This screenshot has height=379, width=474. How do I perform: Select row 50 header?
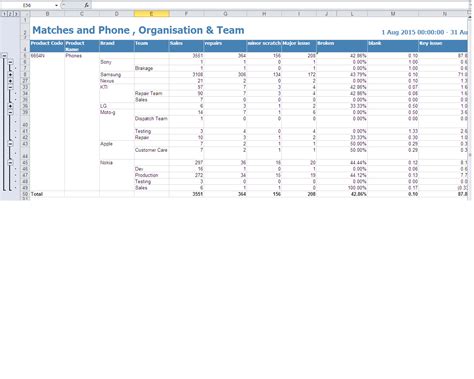click(x=25, y=194)
